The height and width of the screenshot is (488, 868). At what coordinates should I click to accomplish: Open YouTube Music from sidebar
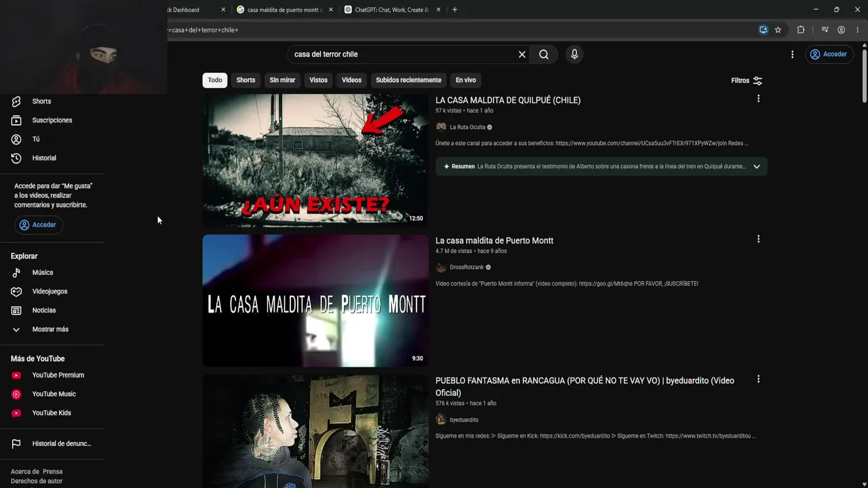click(x=52, y=394)
